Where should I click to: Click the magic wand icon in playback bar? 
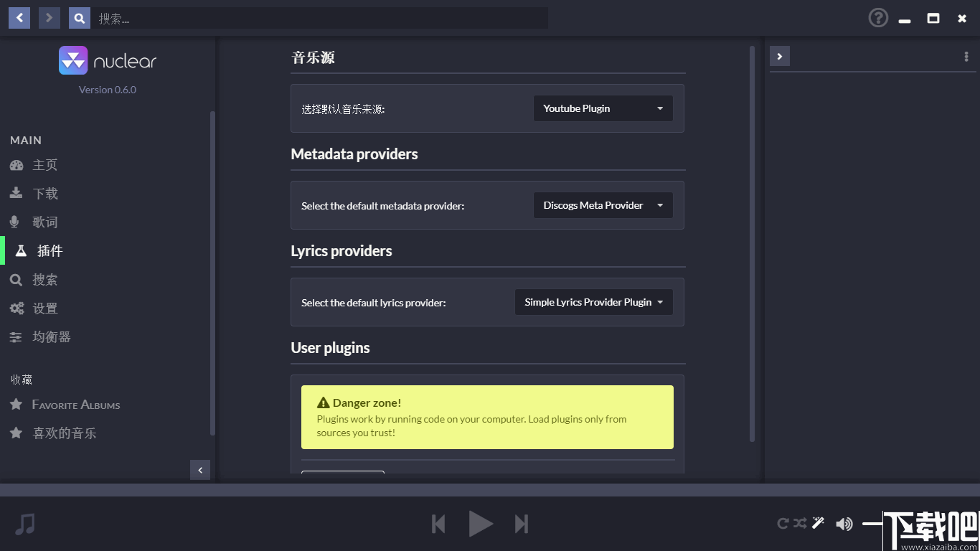tap(818, 524)
